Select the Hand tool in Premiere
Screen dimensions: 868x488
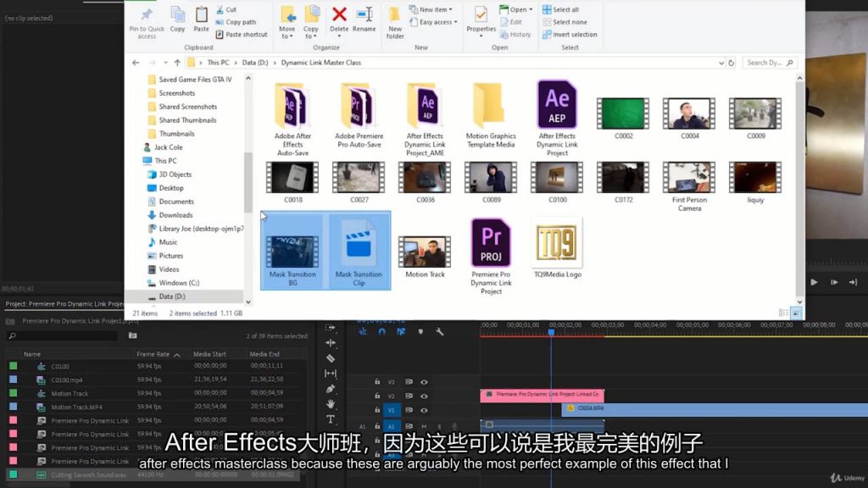(331, 404)
